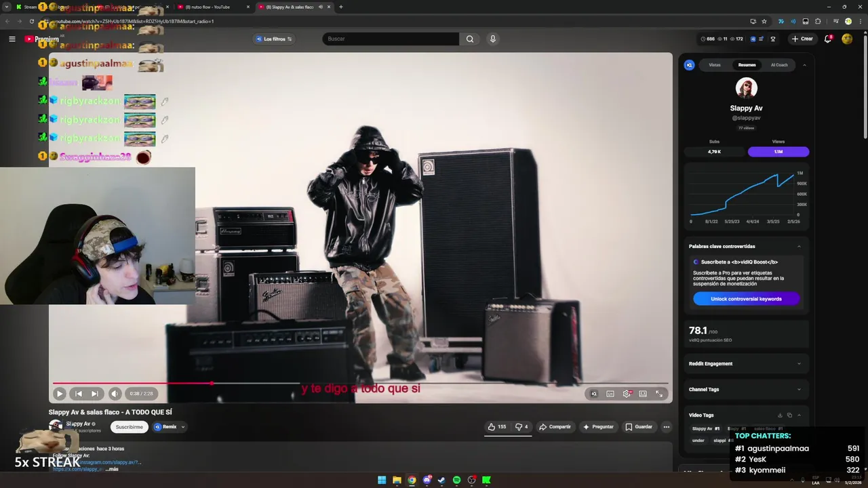Like the video thumbs up 155
This screenshot has height=488, width=868.
tap(497, 427)
